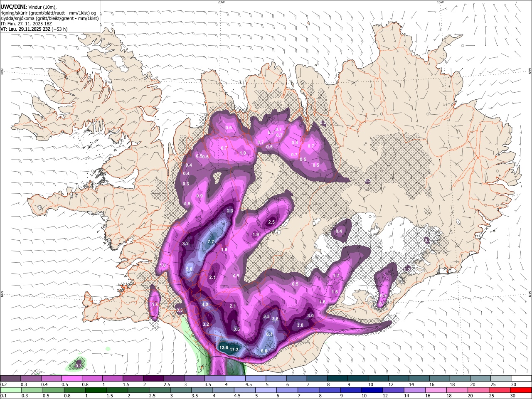This screenshot has height=399, width=532.
Task: Select the bright red rain legend swatch labeled 30
Action: click(x=521, y=390)
